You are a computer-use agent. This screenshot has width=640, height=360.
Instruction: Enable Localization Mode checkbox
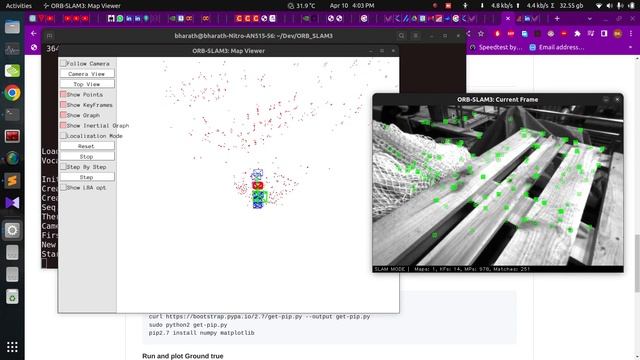[x=63, y=136]
